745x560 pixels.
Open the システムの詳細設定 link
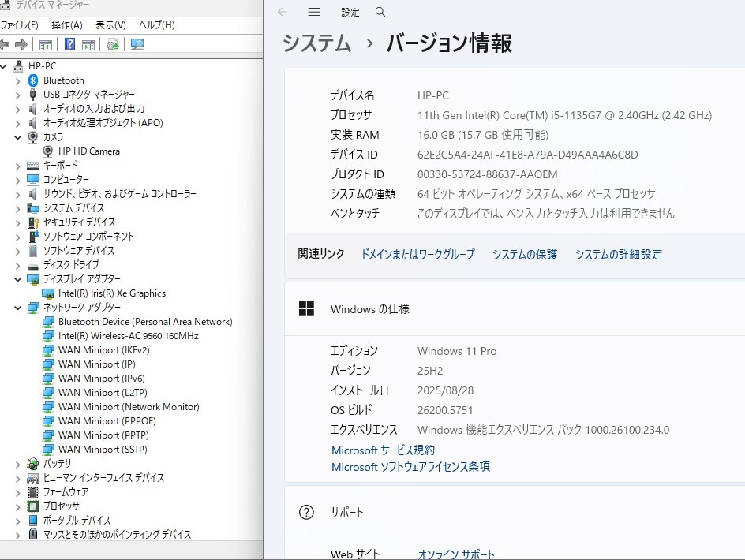pyautogui.click(x=618, y=254)
